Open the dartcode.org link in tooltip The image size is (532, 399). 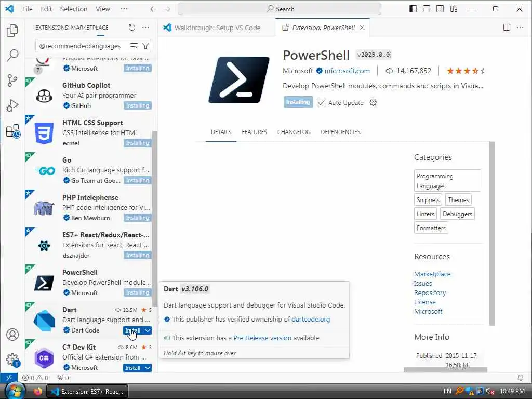[x=311, y=320]
